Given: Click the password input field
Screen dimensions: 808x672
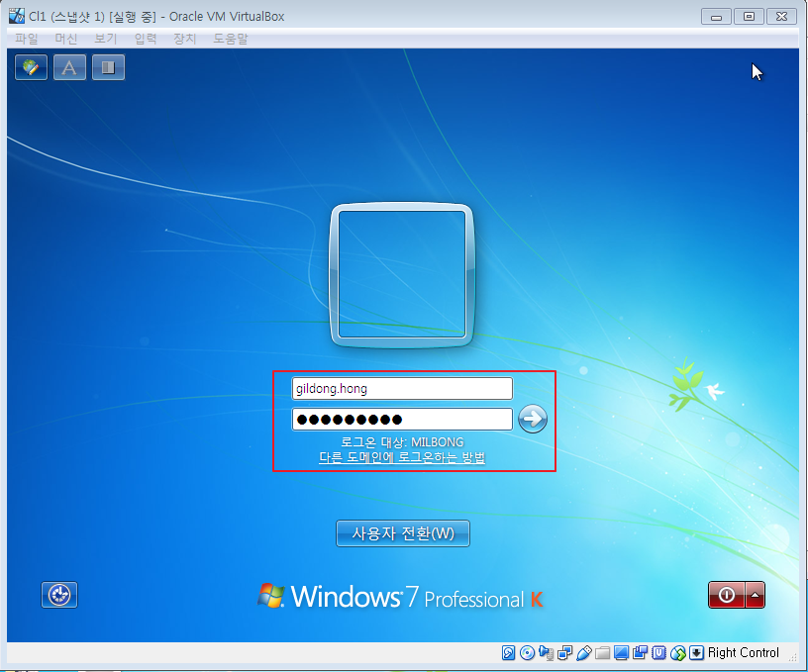Looking at the screenshot, I should pos(402,420).
